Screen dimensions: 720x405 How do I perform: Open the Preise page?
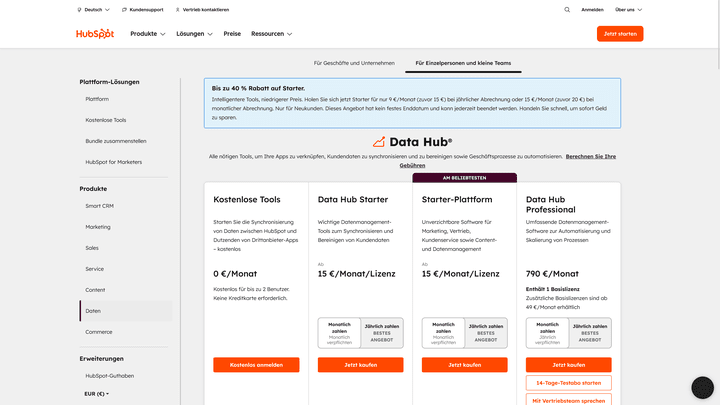click(x=232, y=34)
